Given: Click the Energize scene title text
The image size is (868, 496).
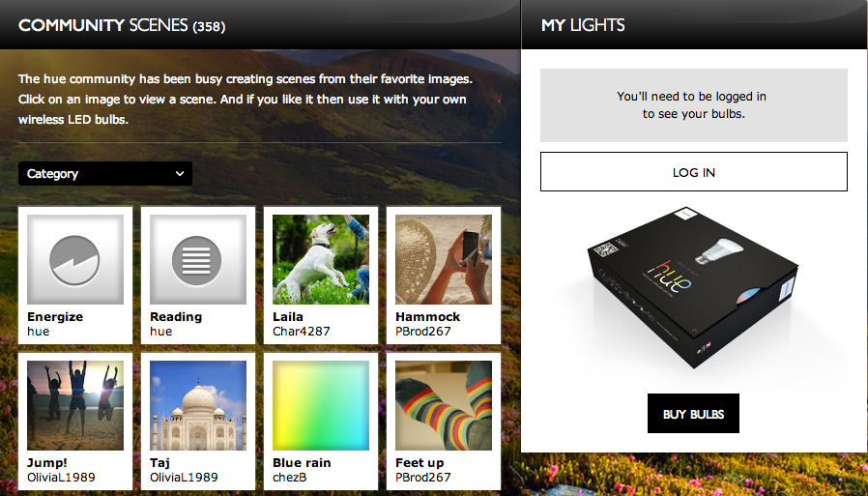Looking at the screenshot, I should pos(55,316).
